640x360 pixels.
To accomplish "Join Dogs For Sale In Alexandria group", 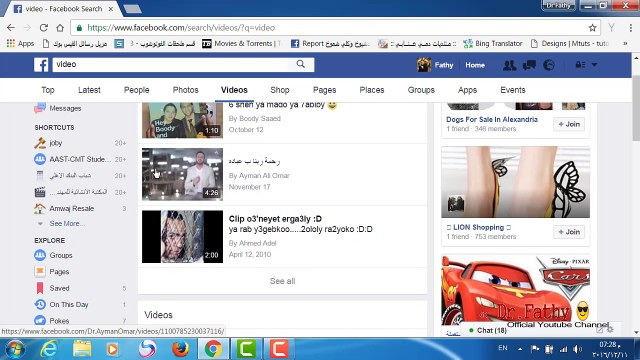I will tap(569, 124).
